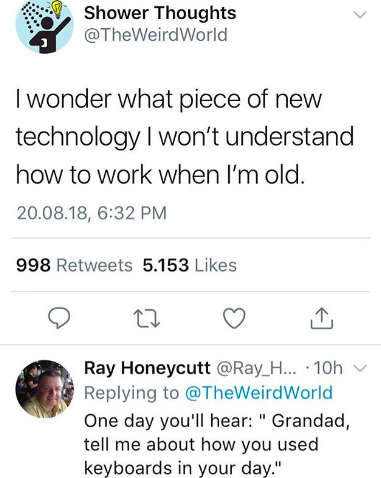
Task: Click the blue @TheWeirdWorld mention in reply
Action: pyautogui.click(x=258, y=393)
